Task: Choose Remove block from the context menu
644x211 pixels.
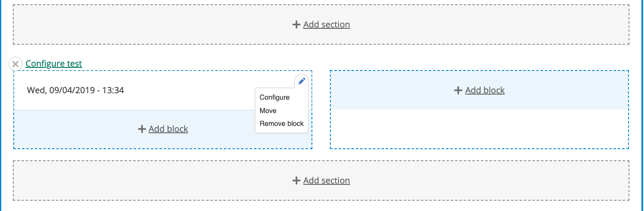Action: [281, 124]
